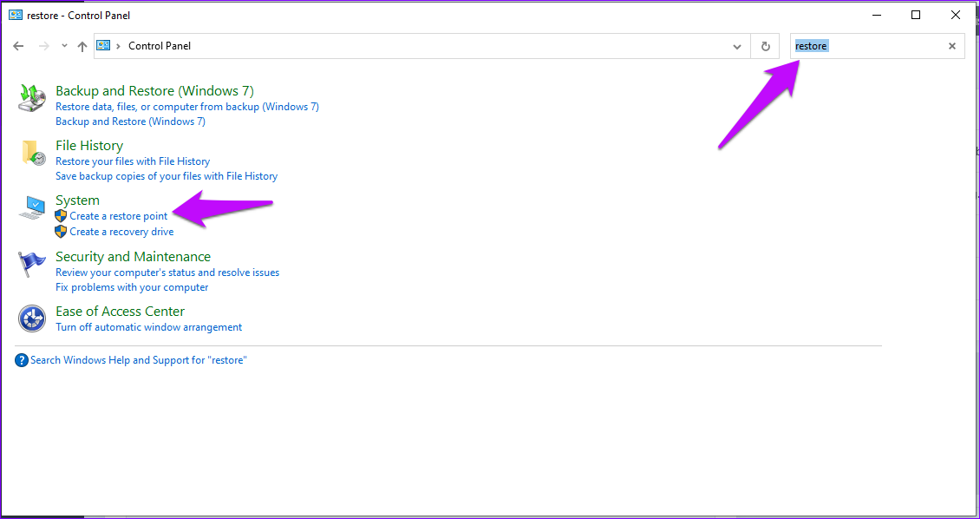The image size is (980, 519).
Task: Maximize the Control Panel window
Action: 916,16
